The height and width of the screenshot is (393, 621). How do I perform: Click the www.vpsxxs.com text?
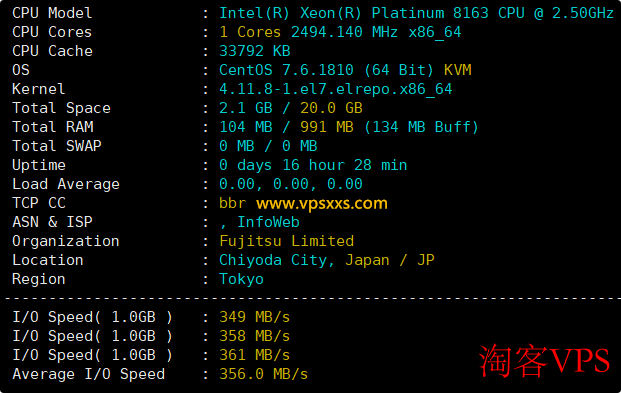point(322,204)
